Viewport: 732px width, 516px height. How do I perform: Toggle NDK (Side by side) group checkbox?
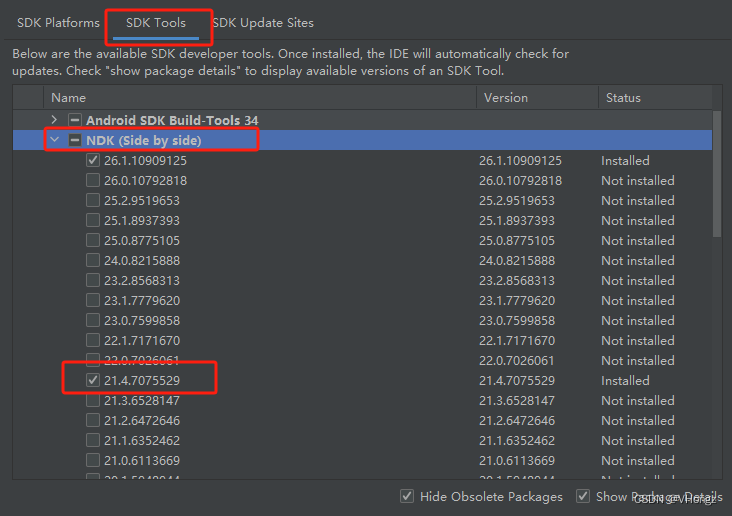coord(75,140)
